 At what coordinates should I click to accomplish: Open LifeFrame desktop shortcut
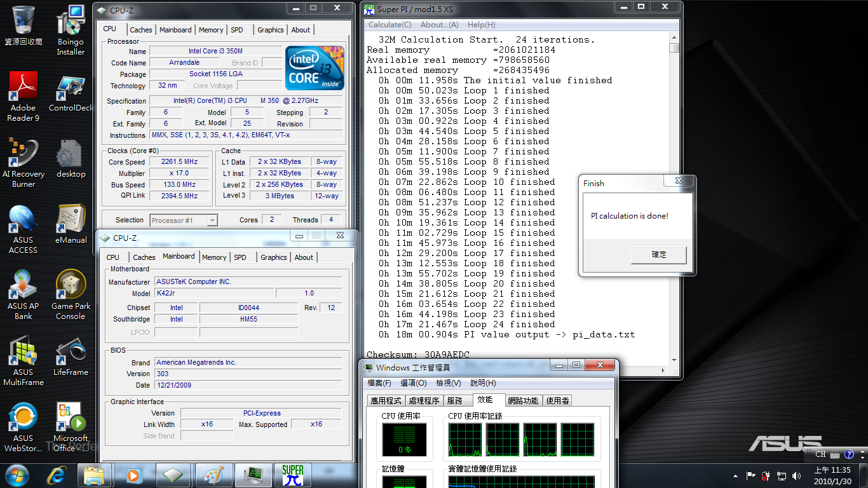point(71,357)
